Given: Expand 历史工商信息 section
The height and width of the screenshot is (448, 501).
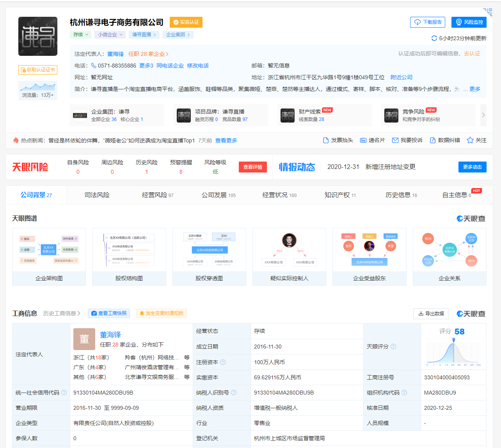Looking at the screenshot, I should click(62, 313).
